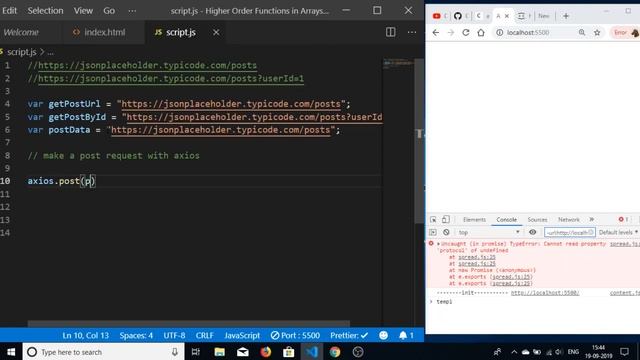Toggle the console sidebar
Viewport: 640px width, 360px height.
point(433,232)
